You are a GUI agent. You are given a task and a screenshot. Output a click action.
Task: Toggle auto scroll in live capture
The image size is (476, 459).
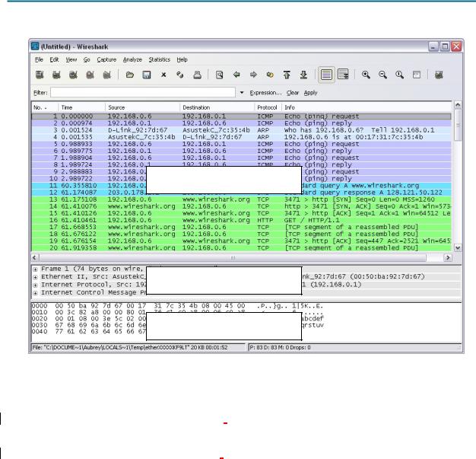[344, 75]
